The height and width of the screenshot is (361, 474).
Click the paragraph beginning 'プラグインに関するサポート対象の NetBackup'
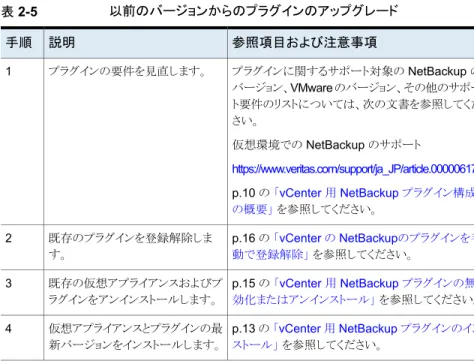point(353,96)
